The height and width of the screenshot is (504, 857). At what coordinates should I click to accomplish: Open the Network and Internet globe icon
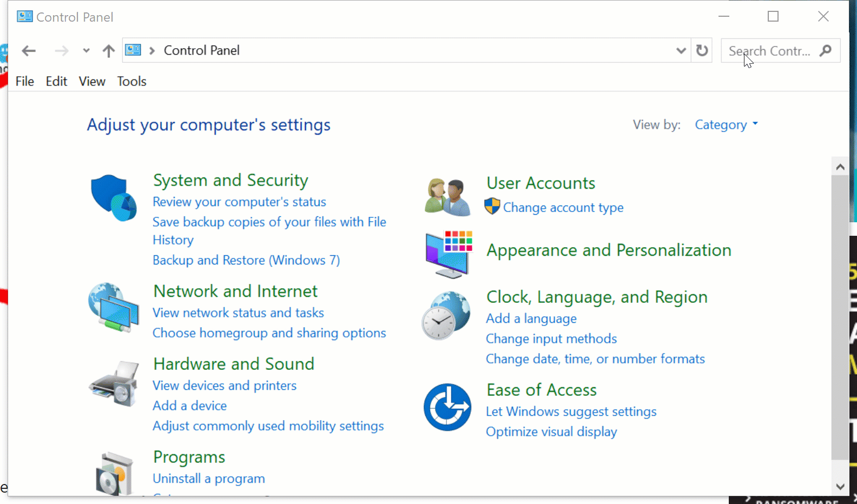pos(114,307)
